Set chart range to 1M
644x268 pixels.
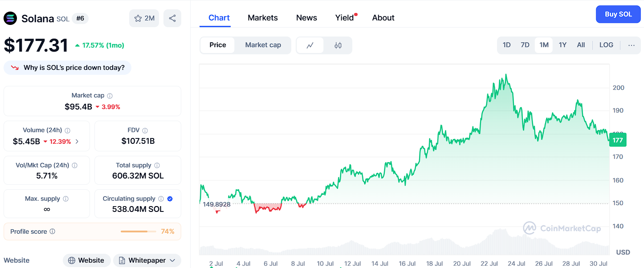pos(544,45)
